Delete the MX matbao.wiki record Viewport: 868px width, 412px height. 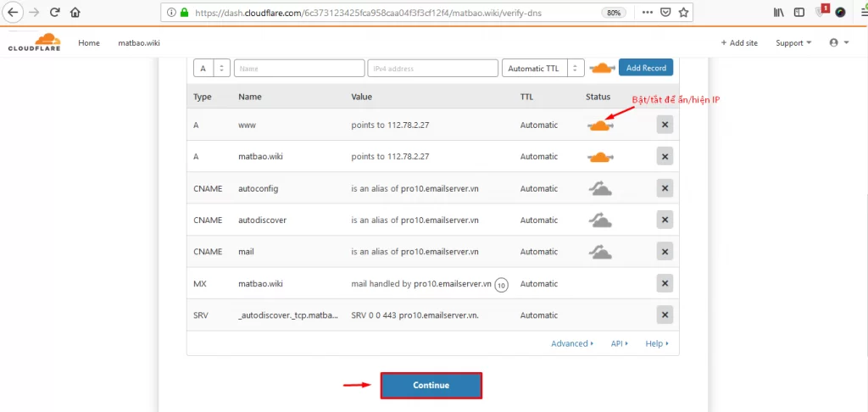665,283
